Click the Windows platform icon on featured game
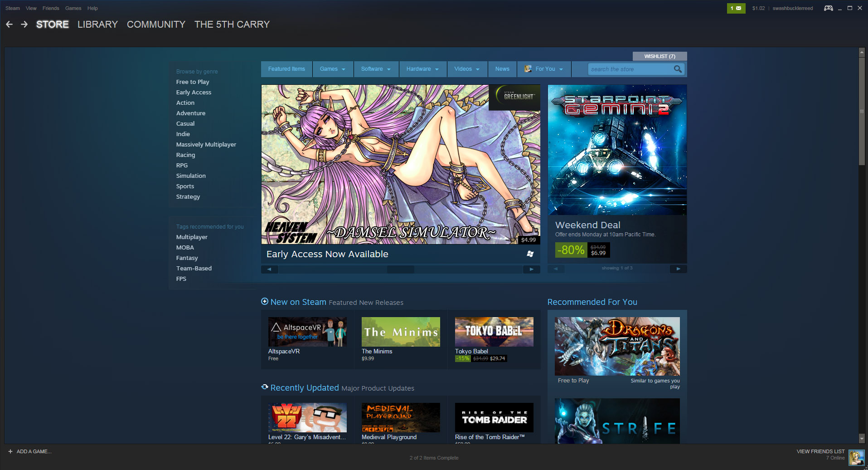The height and width of the screenshot is (470, 868). pyautogui.click(x=530, y=254)
